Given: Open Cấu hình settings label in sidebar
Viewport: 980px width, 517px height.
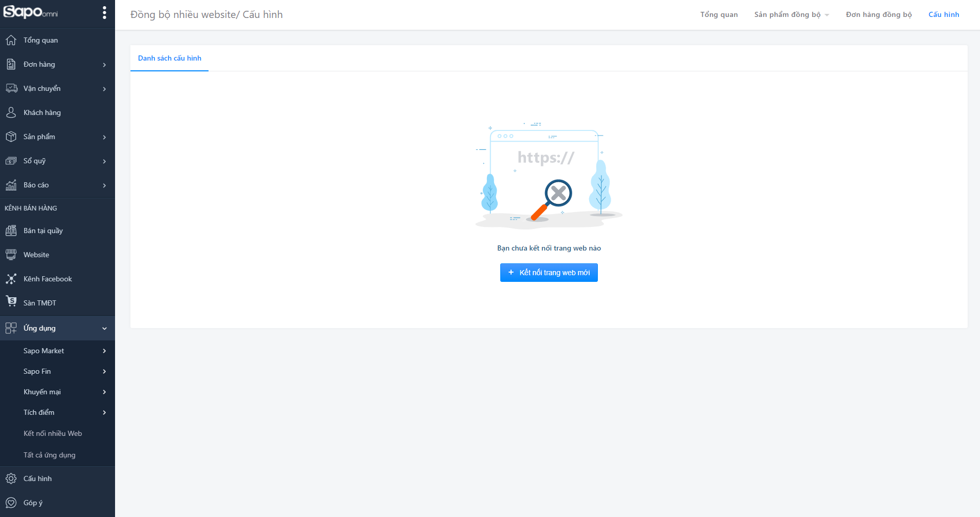Looking at the screenshot, I should (37, 478).
